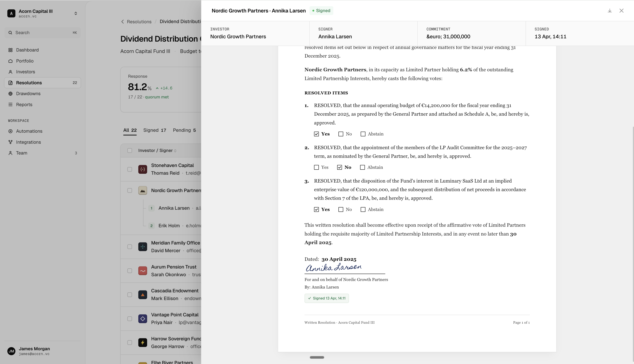This screenshot has height=364, width=634.
Task: Select Resolutions in the sidebar
Action: 43,83
